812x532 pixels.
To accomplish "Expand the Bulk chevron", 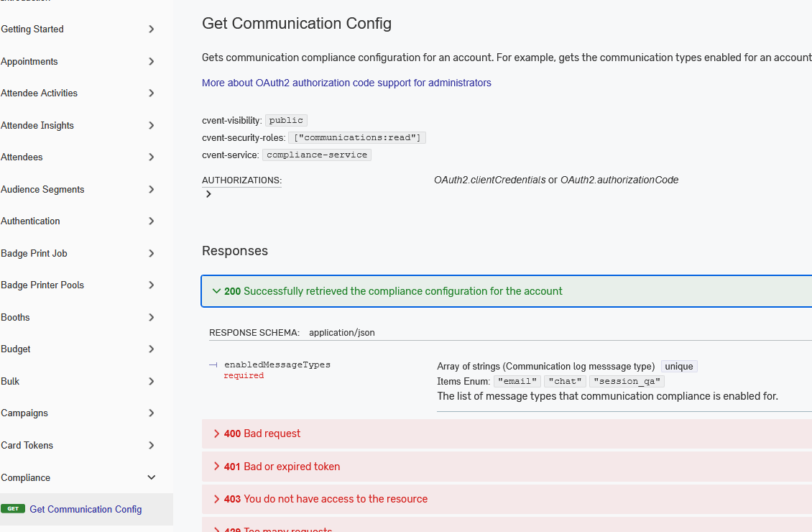I will click(x=151, y=381).
